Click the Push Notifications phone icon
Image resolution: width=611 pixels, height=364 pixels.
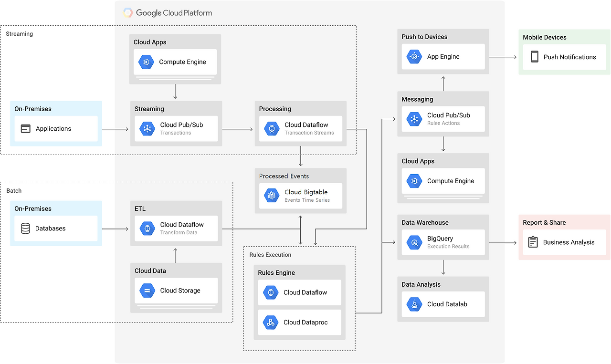pyautogui.click(x=533, y=57)
